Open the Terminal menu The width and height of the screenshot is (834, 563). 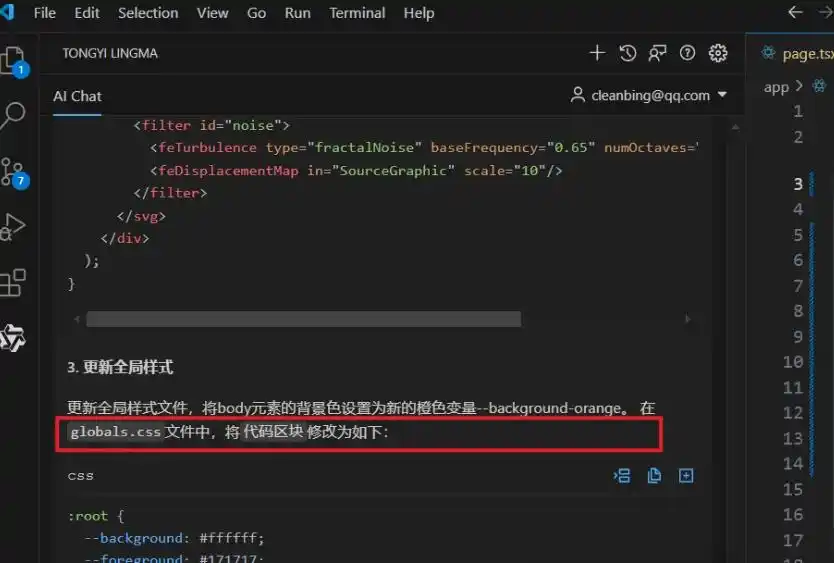(357, 13)
